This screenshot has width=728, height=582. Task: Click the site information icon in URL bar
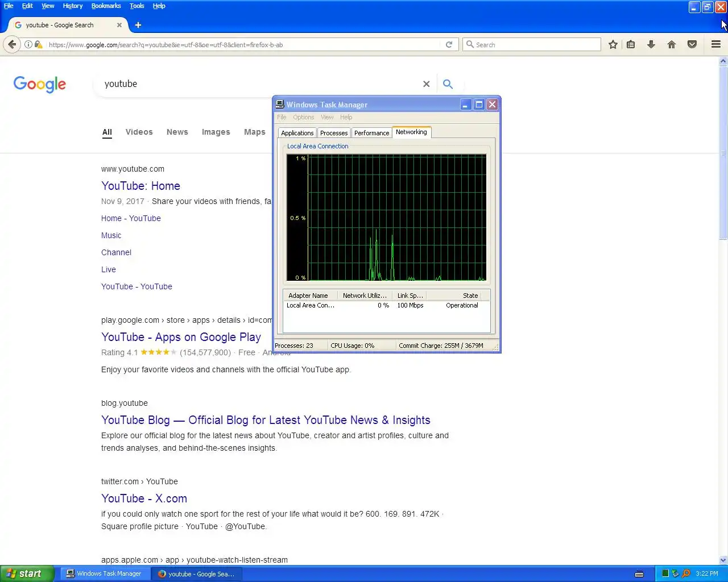tap(28, 44)
